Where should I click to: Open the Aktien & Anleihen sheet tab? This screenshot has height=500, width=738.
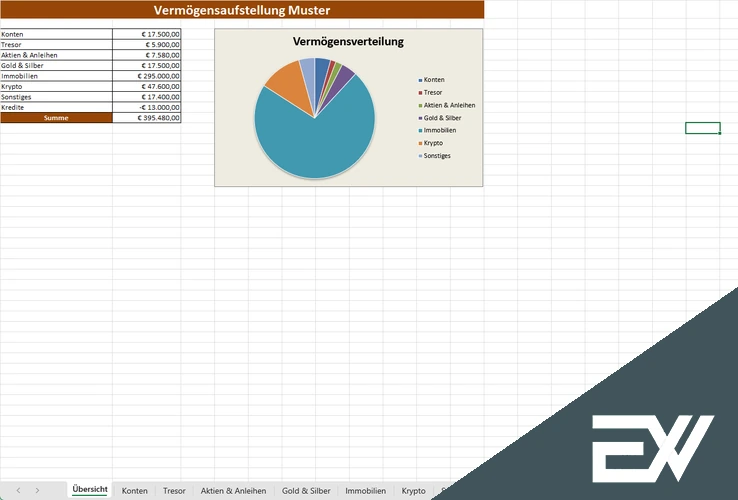click(233, 491)
